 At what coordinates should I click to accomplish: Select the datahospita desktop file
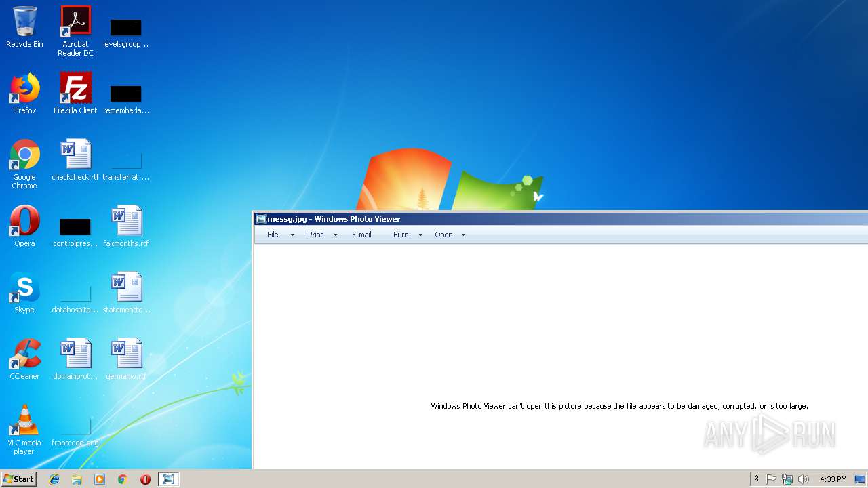click(75, 298)
